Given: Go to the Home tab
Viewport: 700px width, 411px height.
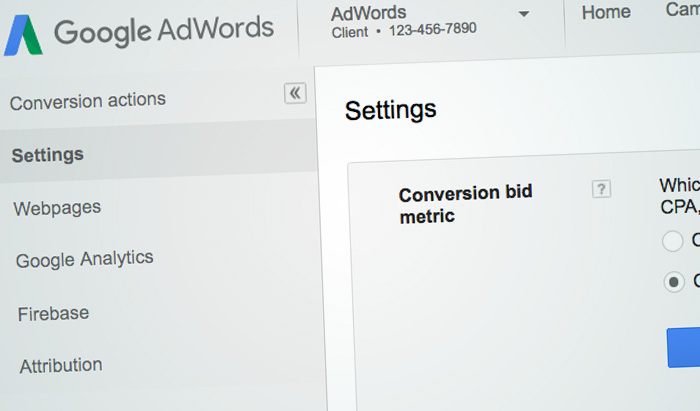Looking at the screenshot, I should 606,12.
